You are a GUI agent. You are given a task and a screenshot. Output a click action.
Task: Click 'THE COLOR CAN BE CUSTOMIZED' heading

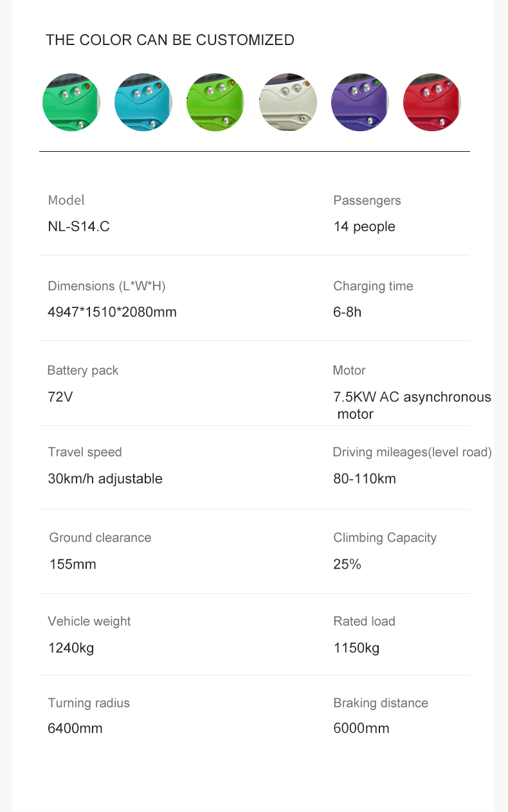[x=170, y=40]
